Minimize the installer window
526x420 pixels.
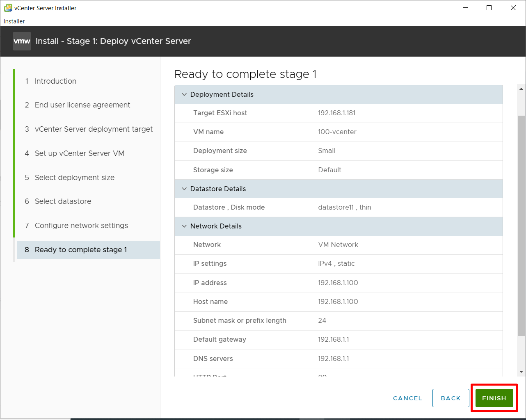pyautogui.click(x=465, y=8)
